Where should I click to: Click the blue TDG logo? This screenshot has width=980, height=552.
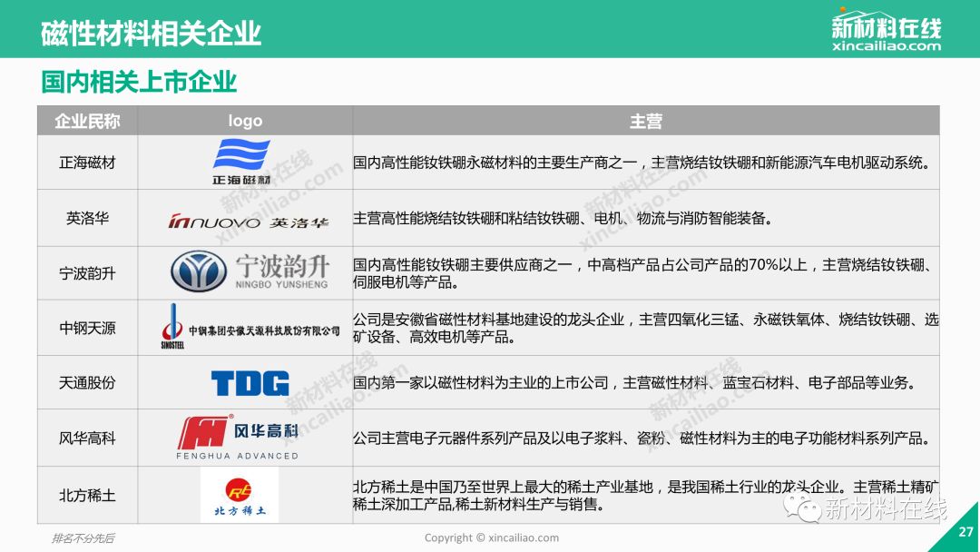click(250, 382)
